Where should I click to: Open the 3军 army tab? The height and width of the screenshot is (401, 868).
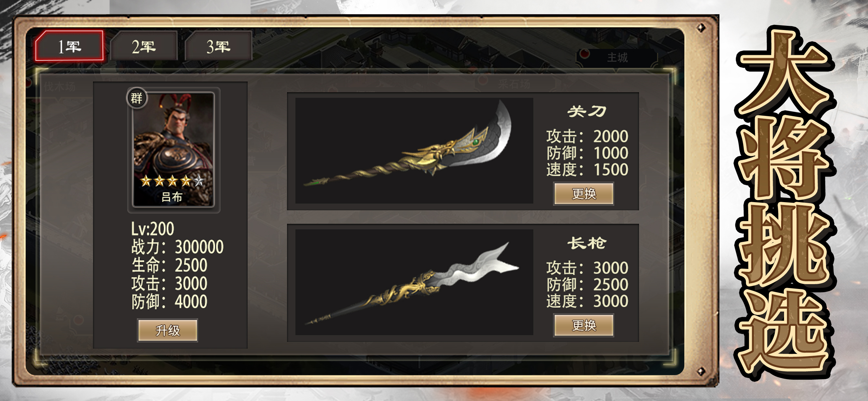(x=219, y=46)
